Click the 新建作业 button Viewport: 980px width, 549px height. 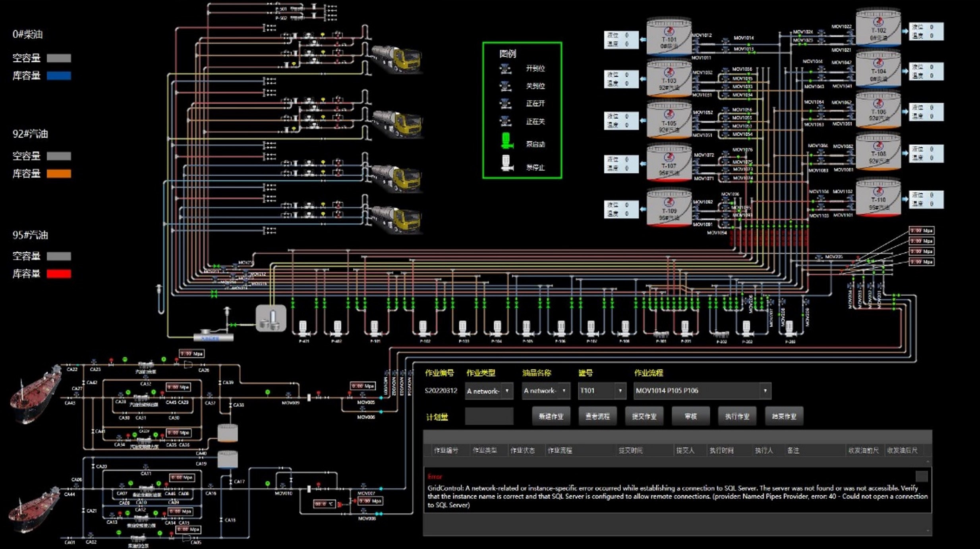[x=551, y=416]
